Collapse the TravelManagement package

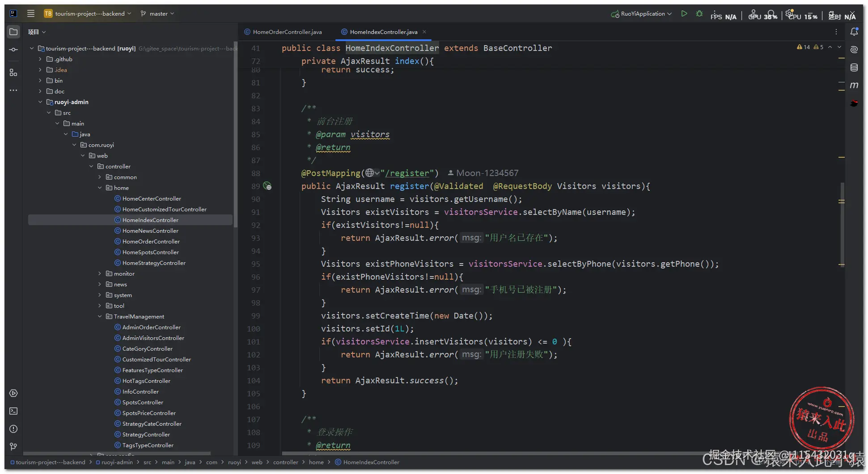100,316
